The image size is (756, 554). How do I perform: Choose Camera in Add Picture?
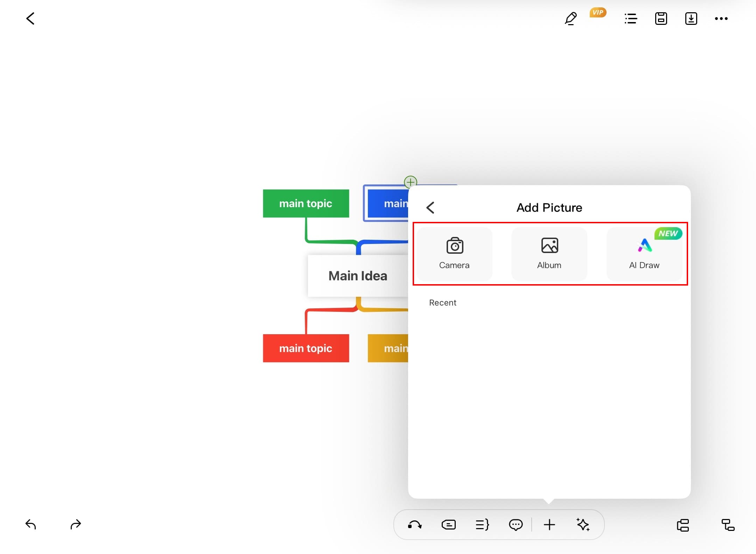click(x=454, y=253)
